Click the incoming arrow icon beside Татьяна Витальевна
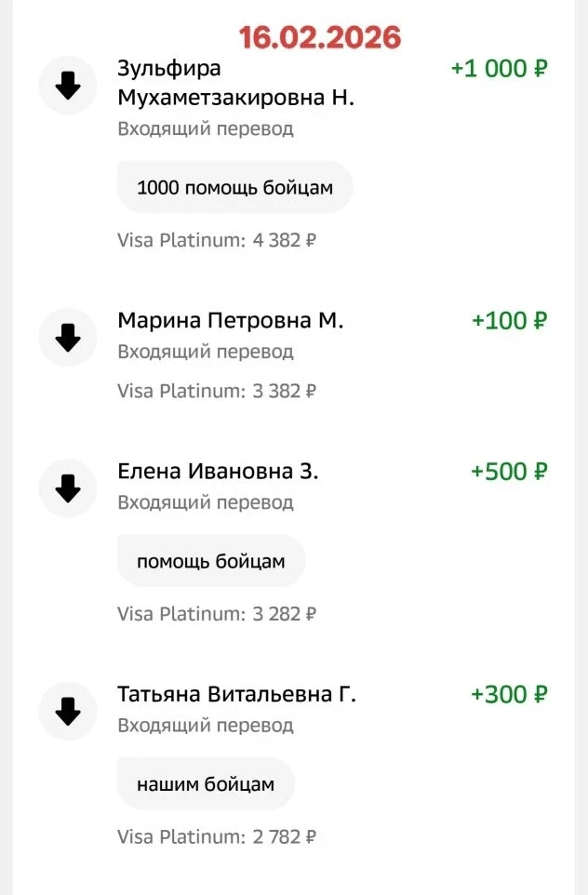Viewport: 588px width, 895px height. coord(68,712)
